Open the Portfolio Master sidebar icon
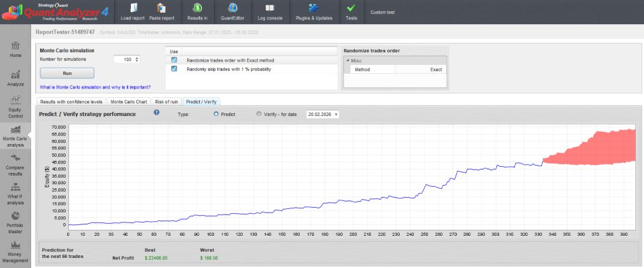Viewport: 644px width, 268px height. click(x=15, y=216)
